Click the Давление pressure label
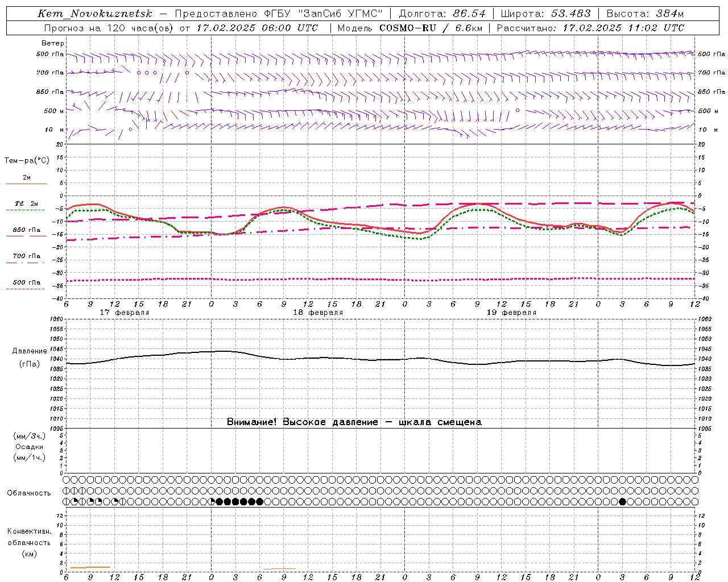 pyautogui.click(x=30, y=351)
